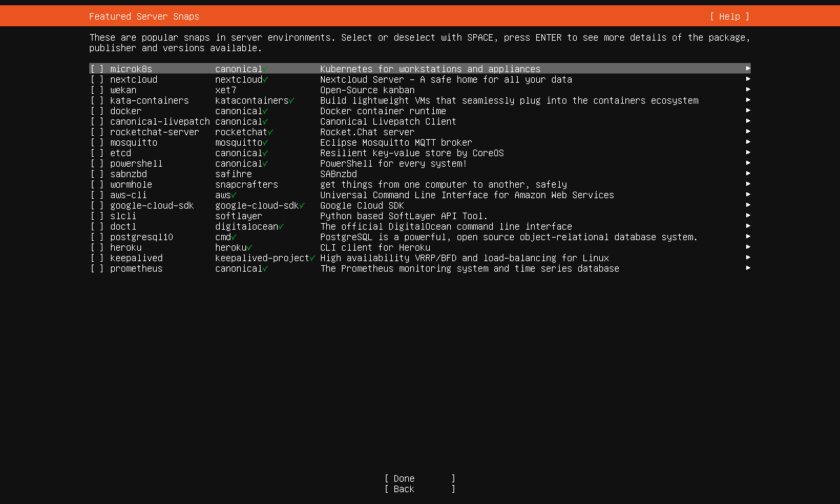Expand the keepalived row arrow
The image size is (840, 504).
pos(748,257)
